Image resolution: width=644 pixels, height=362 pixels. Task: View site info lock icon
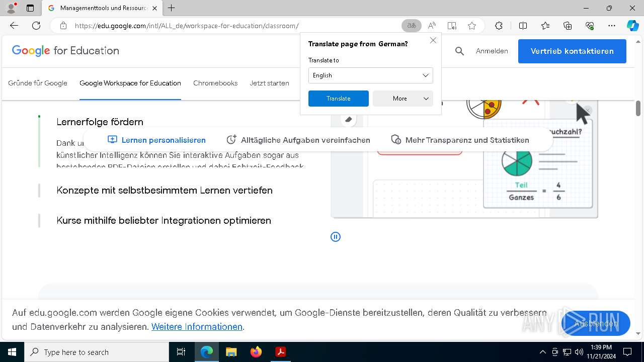pos(63,26)
